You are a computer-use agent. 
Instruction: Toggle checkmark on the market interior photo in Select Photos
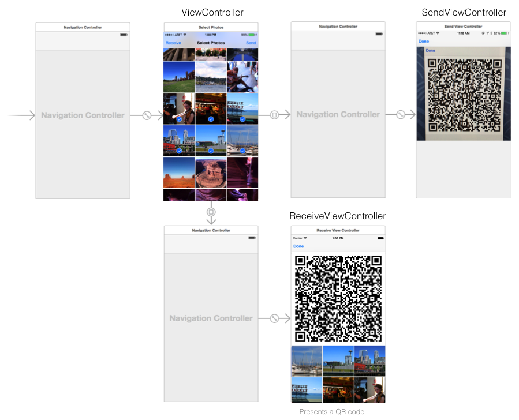click(x=211, y=119)
